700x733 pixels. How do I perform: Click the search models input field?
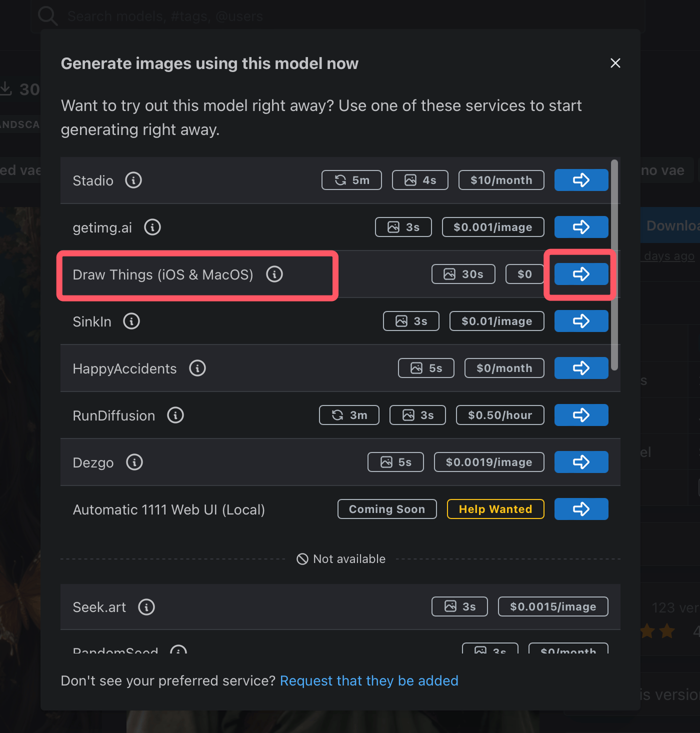coord(337,16)
